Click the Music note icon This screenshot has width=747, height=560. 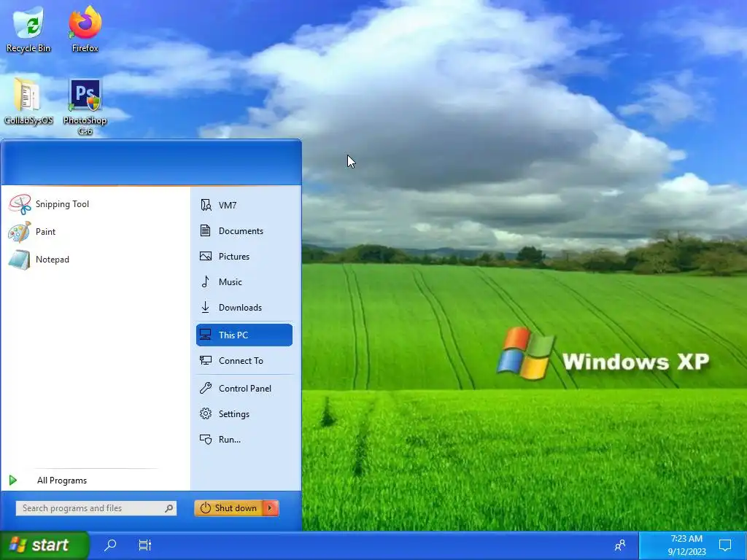(205, 282)
